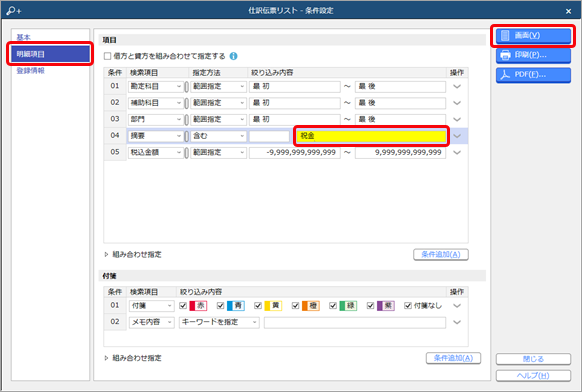
Task: Click the ヘルプ(H) button
Action: 533,376
